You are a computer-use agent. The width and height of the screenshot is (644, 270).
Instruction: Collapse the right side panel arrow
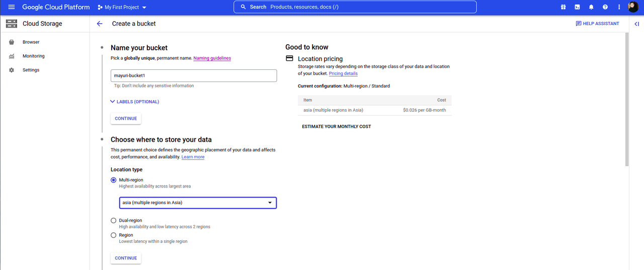click(636, 24)
